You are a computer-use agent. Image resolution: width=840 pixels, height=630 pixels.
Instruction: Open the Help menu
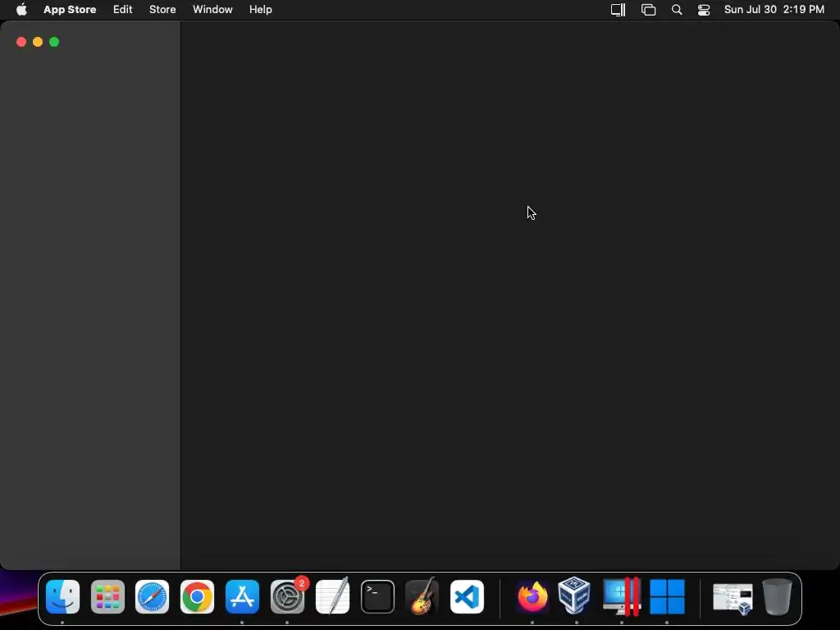pyautogui.click(x=260, y=10)
